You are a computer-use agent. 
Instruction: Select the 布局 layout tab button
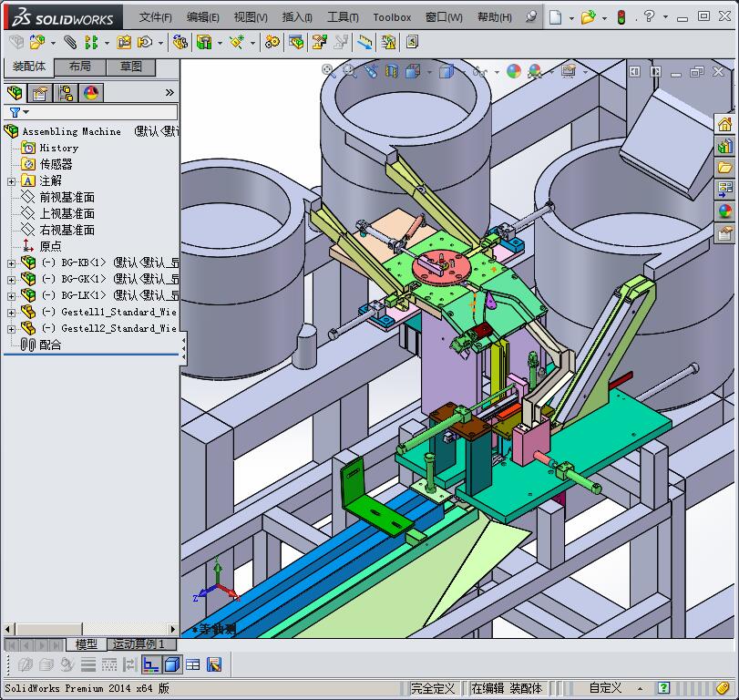[x=79, y=67]
